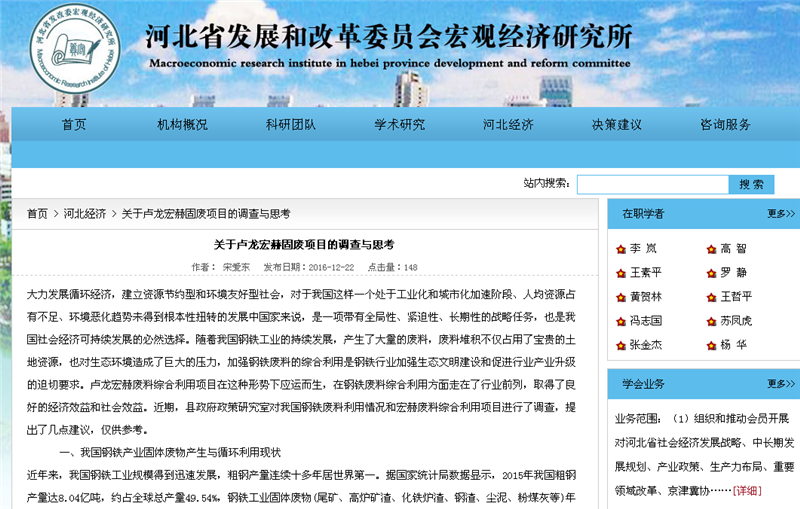
Task: Click the section heading 一、我国钢铁产业固体废物产生与循环利用现状
Action: pos(170,452)
